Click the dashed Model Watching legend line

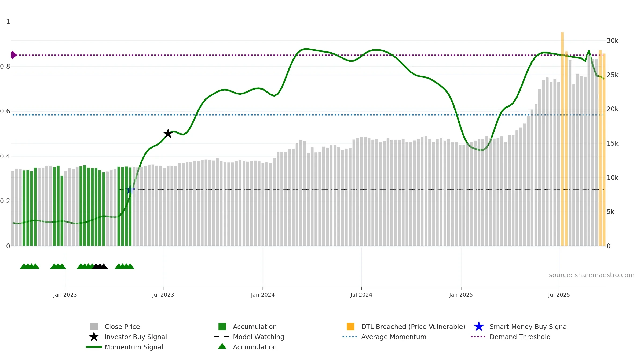(222, 337)
